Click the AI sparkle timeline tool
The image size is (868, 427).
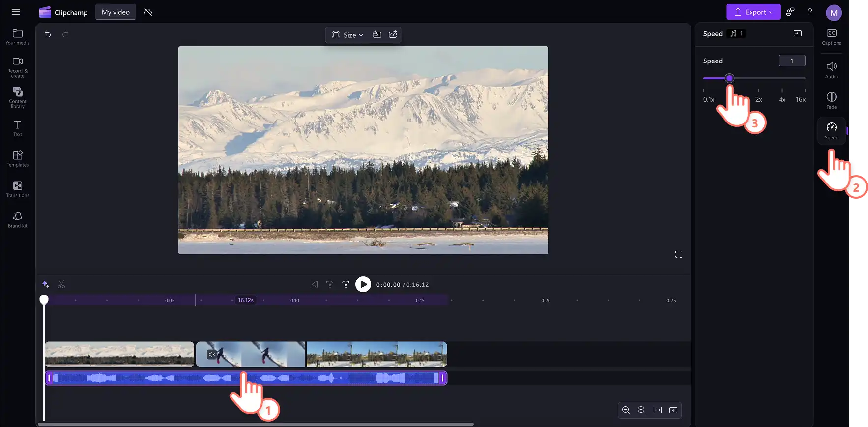[46, 284]
